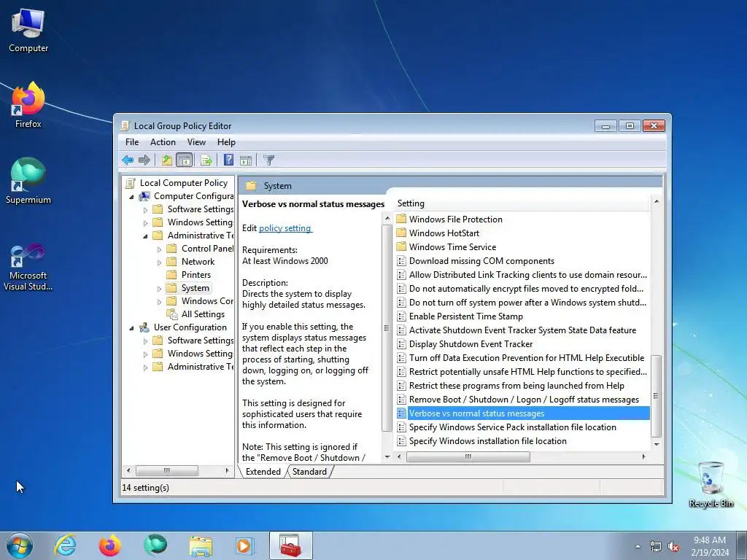
Task: Click the network tray icon
Action: [x=656, y=547]
